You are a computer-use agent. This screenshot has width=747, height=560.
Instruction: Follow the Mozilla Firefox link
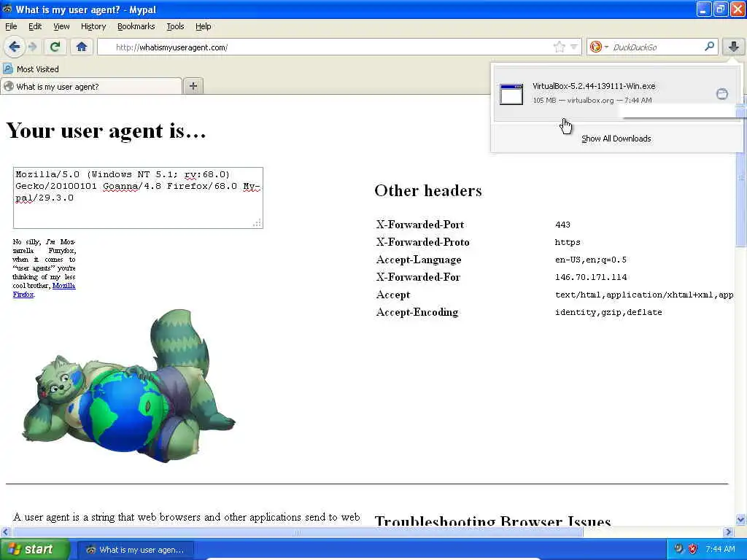44,290
